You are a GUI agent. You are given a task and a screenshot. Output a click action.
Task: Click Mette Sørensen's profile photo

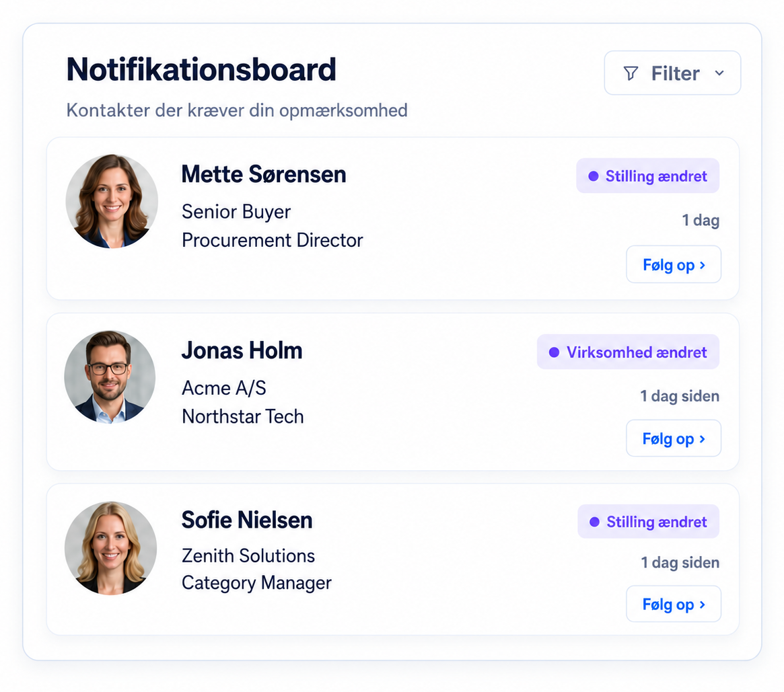pyautogui.click(x=112, y=201)
